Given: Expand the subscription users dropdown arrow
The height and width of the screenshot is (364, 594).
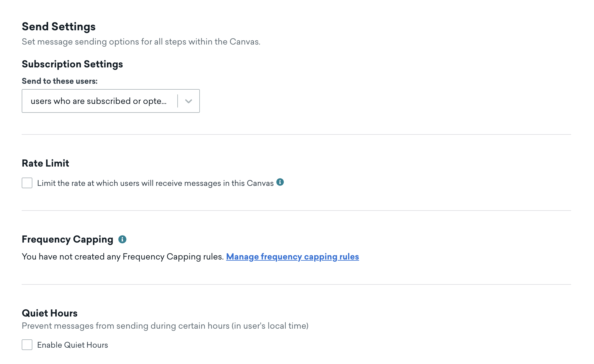Looking at the screenshot, I should (x=188, y=101).
